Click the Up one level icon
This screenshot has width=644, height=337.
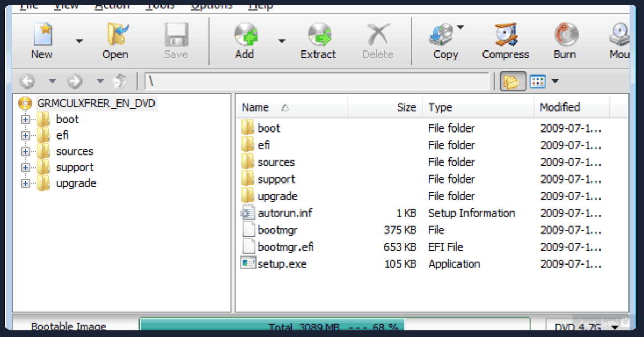119,81
